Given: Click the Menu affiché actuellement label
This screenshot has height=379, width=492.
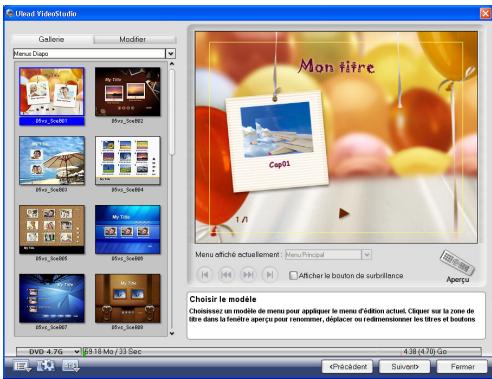Looking at the screenshot, I should point(238,255).
